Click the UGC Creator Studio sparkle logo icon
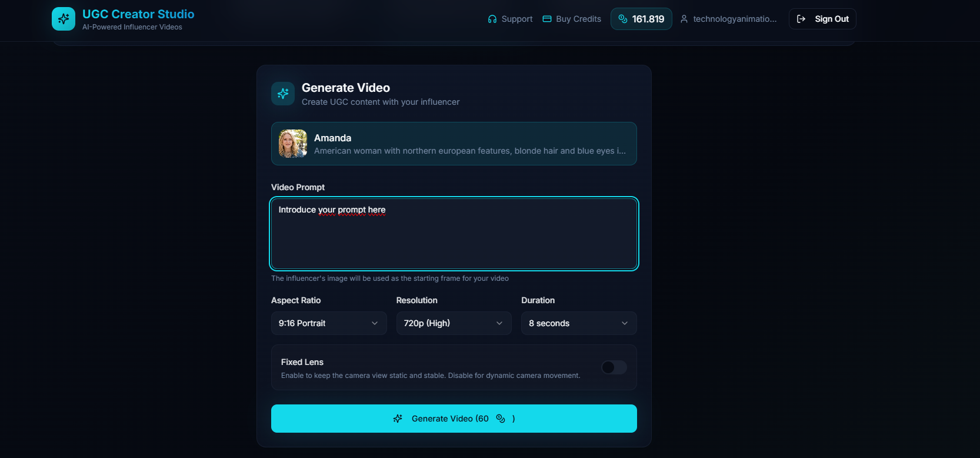This screenshot has height=458, width=980. (x=64, y=19)
